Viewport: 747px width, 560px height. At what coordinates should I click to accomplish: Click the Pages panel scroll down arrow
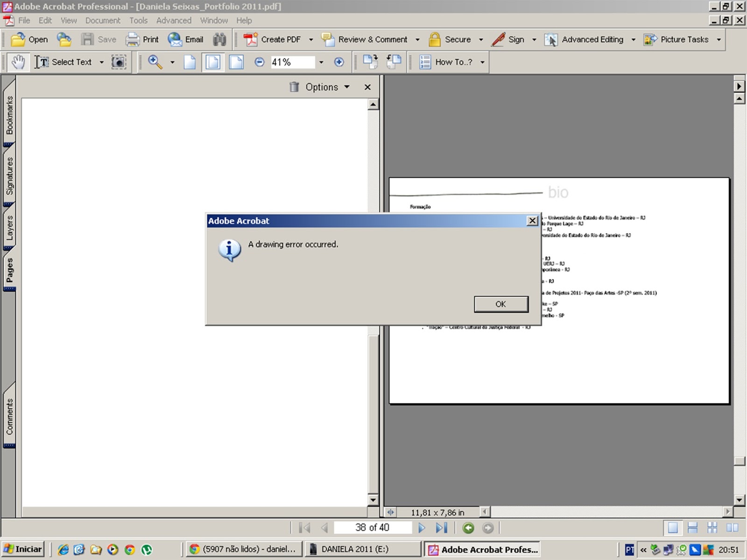373,500
